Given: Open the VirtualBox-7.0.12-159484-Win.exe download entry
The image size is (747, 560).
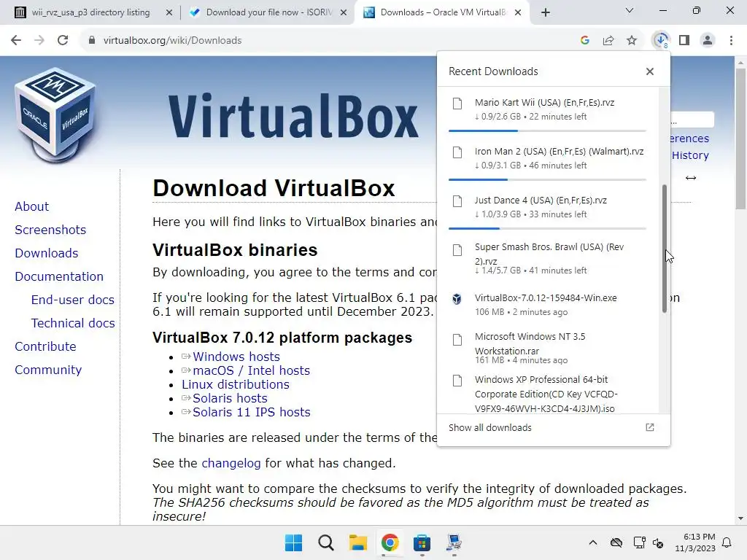Looking at the screenshot, I should coord(547,304).
